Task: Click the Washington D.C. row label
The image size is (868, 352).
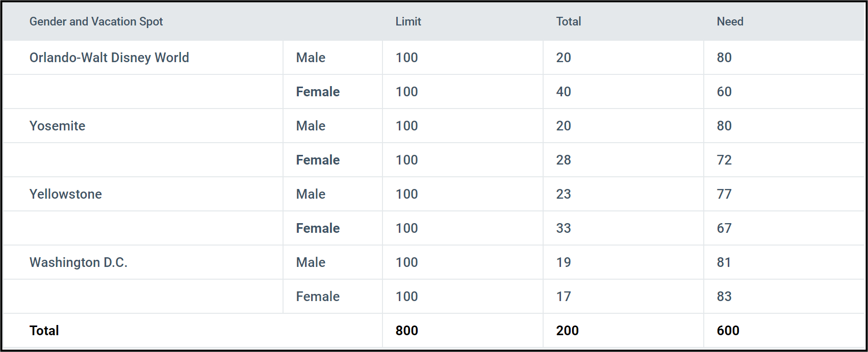Action: [x=78, y=262]
